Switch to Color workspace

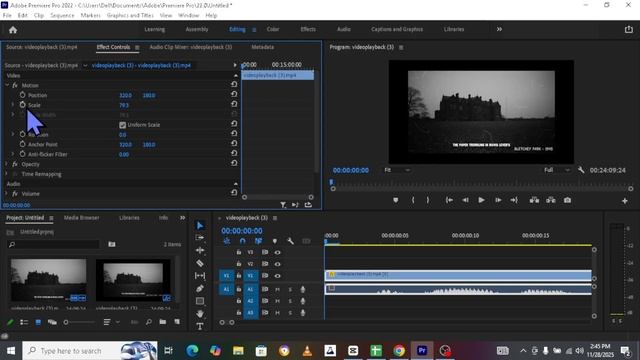pyautogui.click(x=273, y=29)
